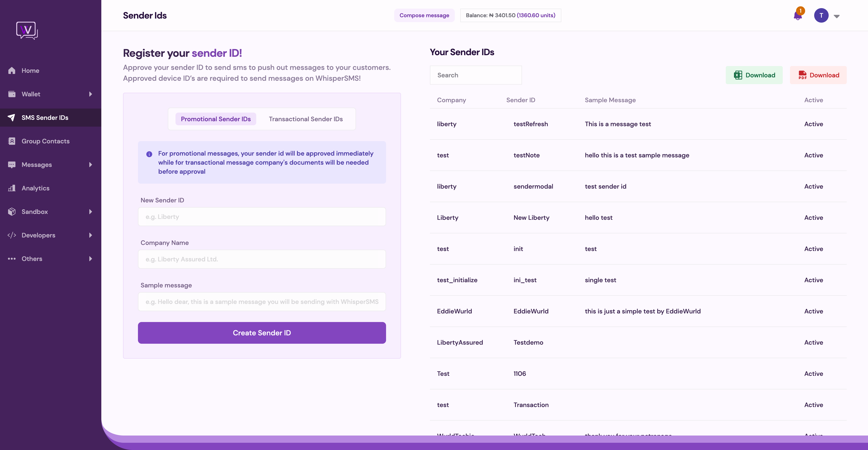Click the Sandbox cube icon

point(12,211)
